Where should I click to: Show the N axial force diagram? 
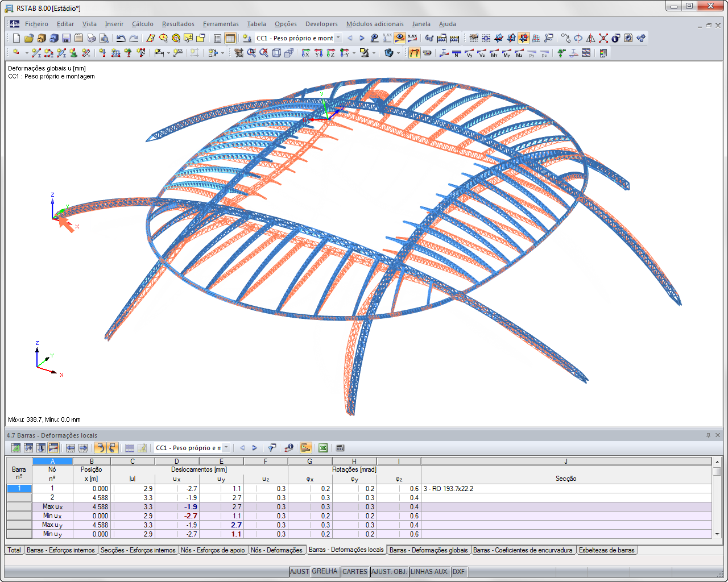click(457, 53)
